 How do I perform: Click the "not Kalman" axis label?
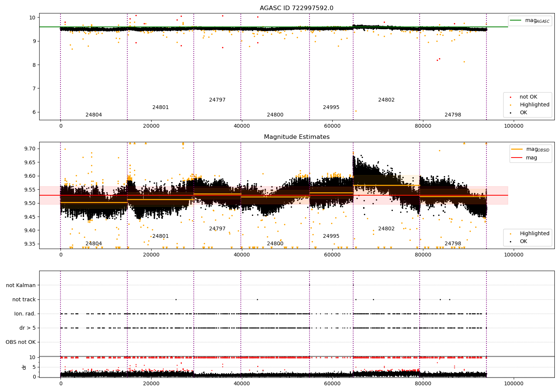(x=21, y=286)
